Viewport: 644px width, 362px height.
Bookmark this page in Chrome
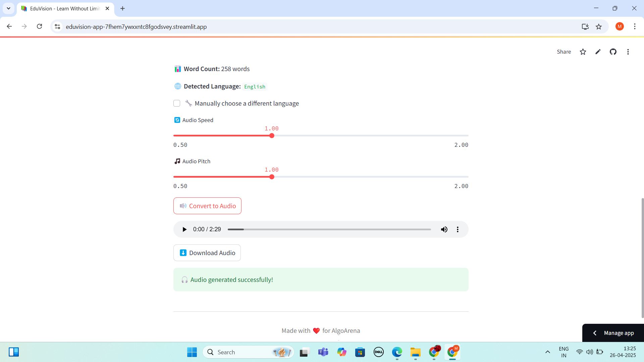tap(599, 26)
